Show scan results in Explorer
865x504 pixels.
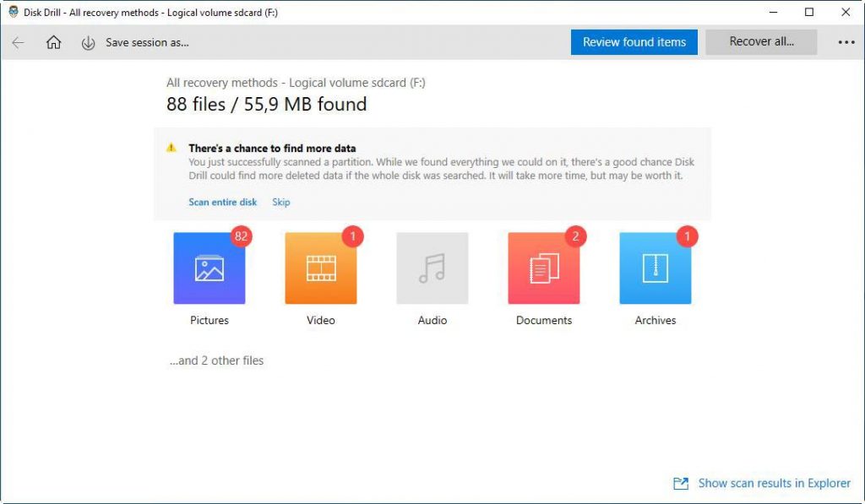[x=773, y=483]
